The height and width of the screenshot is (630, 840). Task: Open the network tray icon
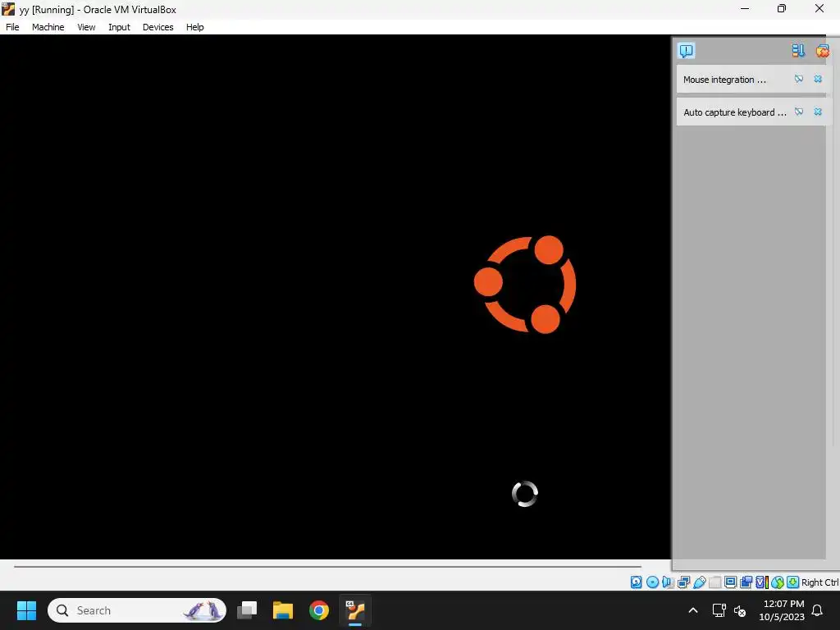[719, 610]
